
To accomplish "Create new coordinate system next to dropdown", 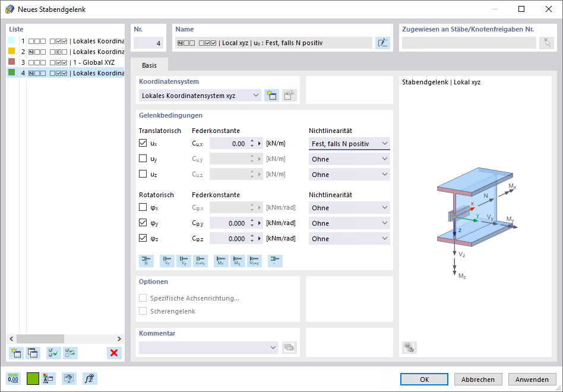I will tap(271, 96).
